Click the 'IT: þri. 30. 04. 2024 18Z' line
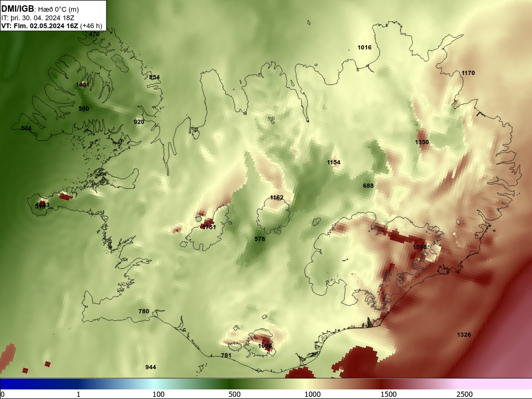 pyautogui.click(x=38, y=18)
